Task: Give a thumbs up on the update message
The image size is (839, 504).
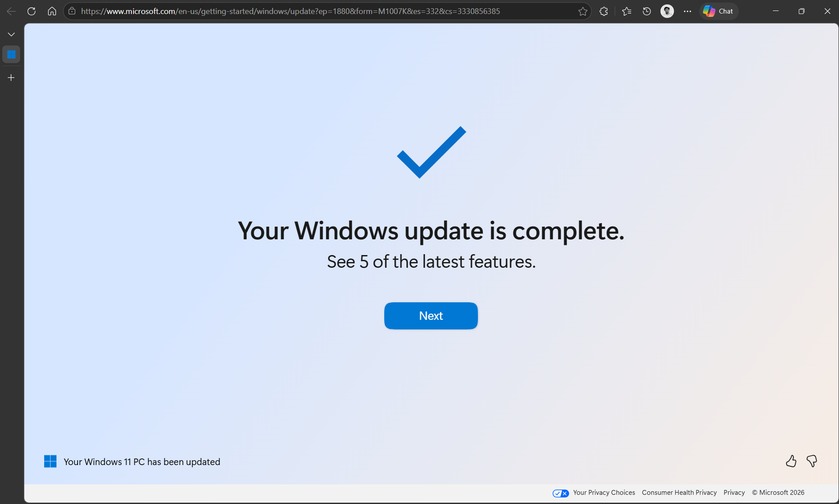Action: coord(791,461)
